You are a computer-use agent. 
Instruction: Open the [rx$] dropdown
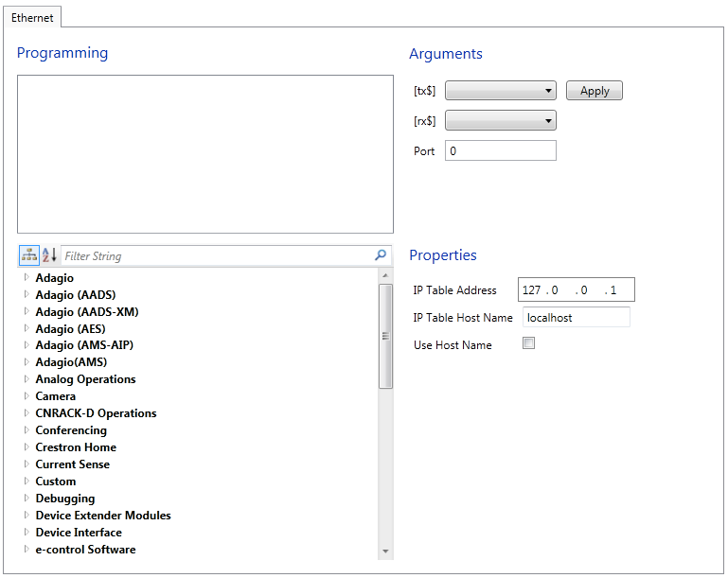coord(501,120)
